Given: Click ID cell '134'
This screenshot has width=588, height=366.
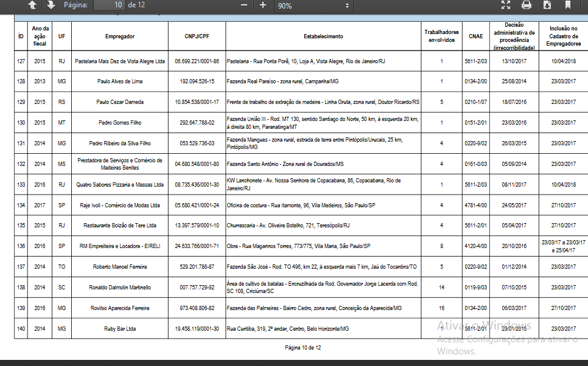Looking at the screenshot, I should click(21, 205).
